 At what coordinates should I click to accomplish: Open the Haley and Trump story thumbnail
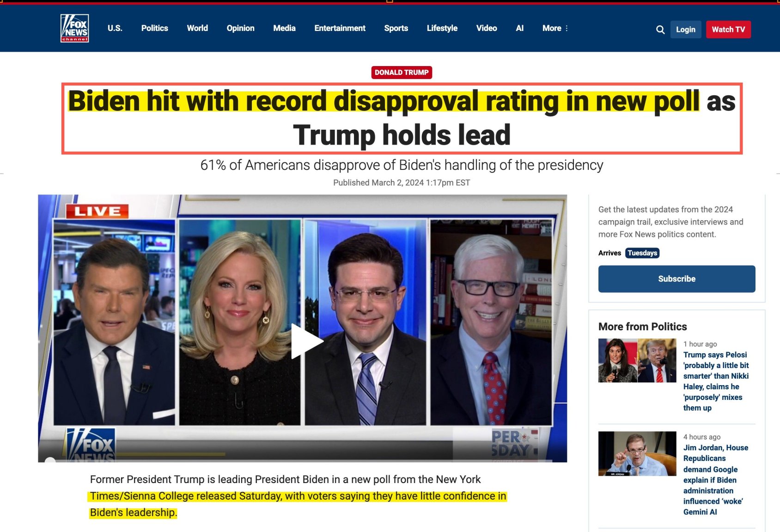click(x=637, y=361)
